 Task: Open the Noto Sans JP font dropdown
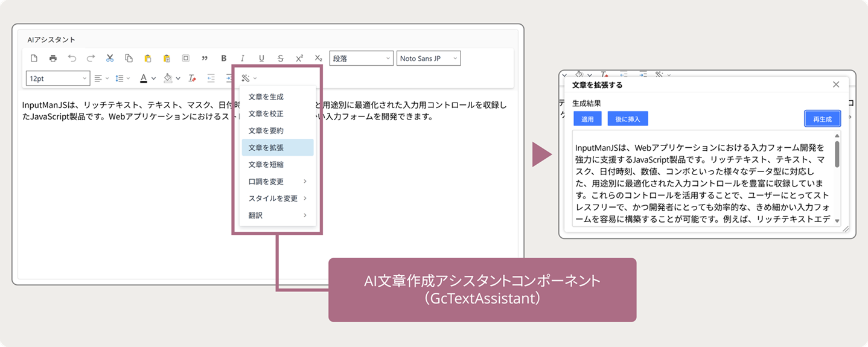429,59
